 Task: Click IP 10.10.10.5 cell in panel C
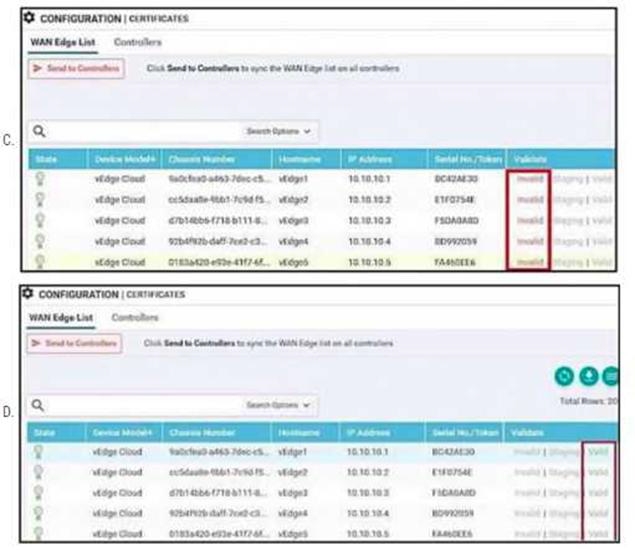coord(369,262)
